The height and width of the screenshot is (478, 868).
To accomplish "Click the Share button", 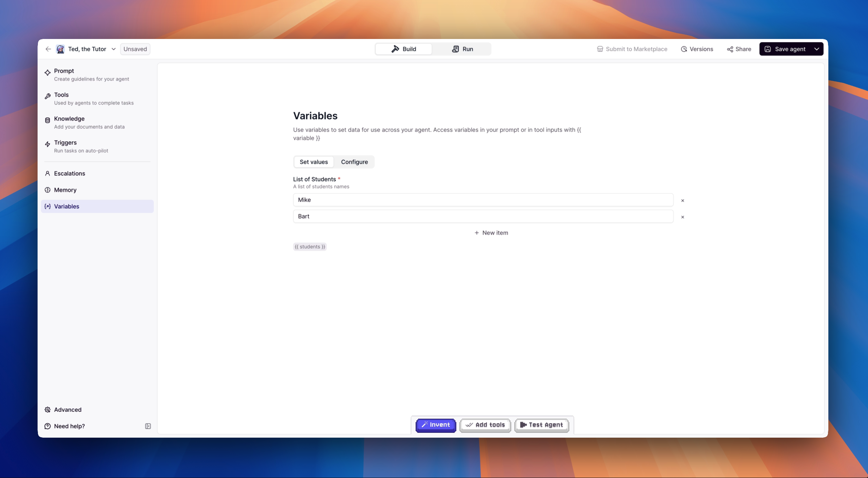I will (x=739, y=49).
